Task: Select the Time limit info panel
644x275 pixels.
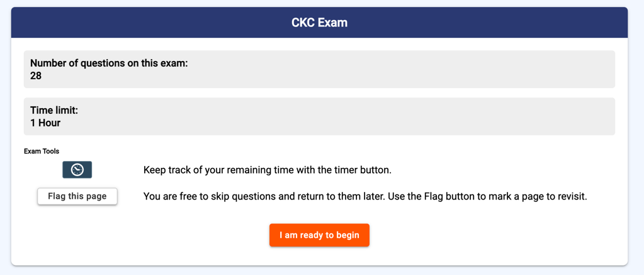Action: [320, 116]
